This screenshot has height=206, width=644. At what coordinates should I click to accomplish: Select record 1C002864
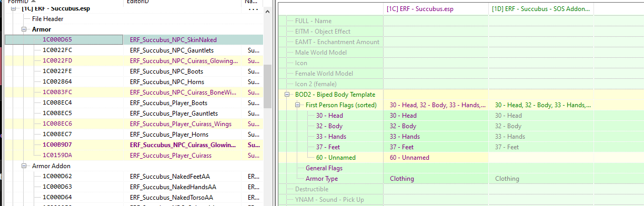click(x=57, y=82)
